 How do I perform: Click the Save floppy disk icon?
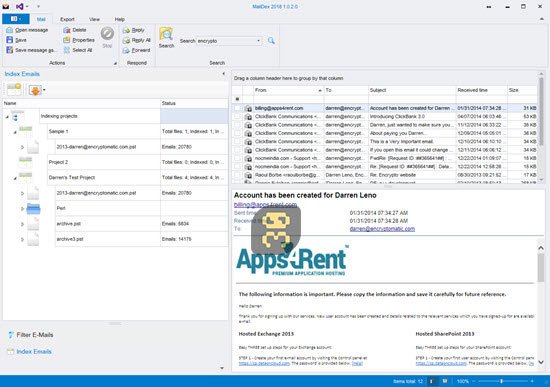point(9,40)
